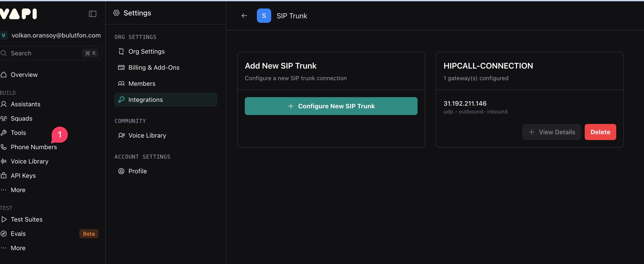Image resolution: width=644 pixels, height=264 pixels.
Task: Click the Search input field
Action: pyautogui.click(x=45, y=53)
